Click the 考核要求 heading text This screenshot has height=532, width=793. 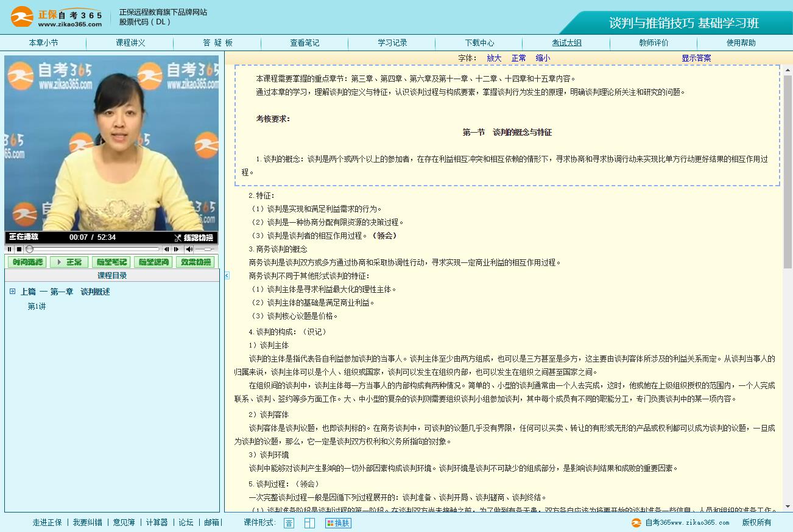pos(273,119)
